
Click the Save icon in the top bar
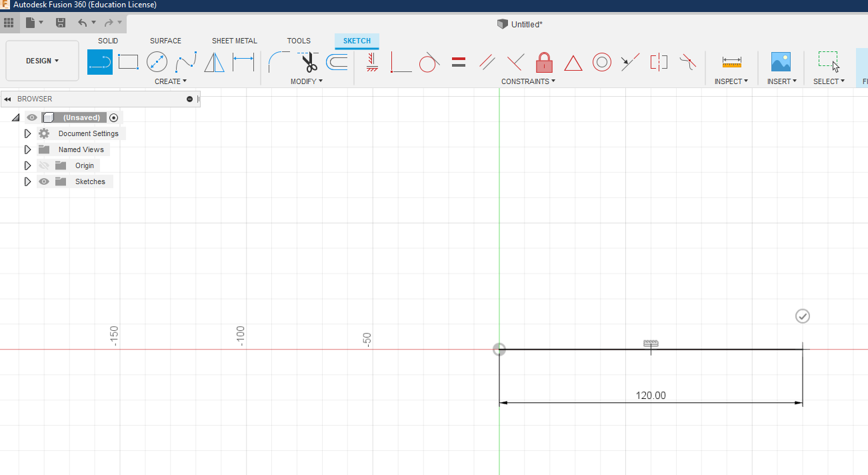pos(61,23)
